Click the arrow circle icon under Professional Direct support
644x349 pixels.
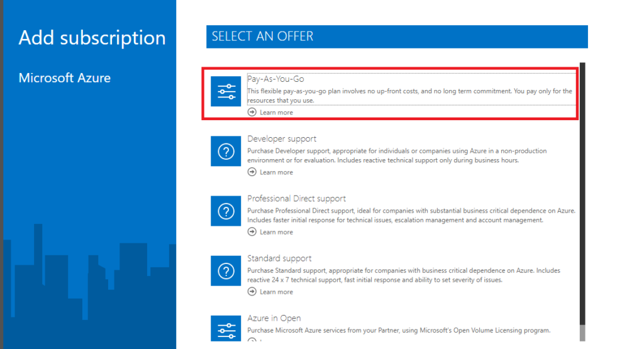pyautogui.click(x=252, y=232)
